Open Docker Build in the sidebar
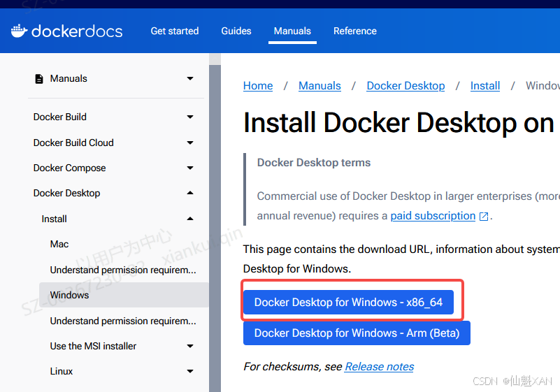The width and height of the screenshot is (560, 392). pos(60,117)
